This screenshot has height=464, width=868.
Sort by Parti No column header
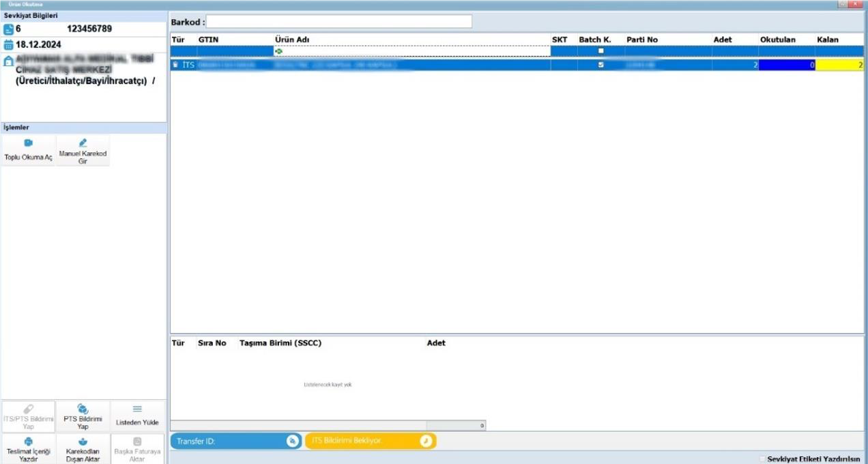pyautogui.click(x=641, y=40)
